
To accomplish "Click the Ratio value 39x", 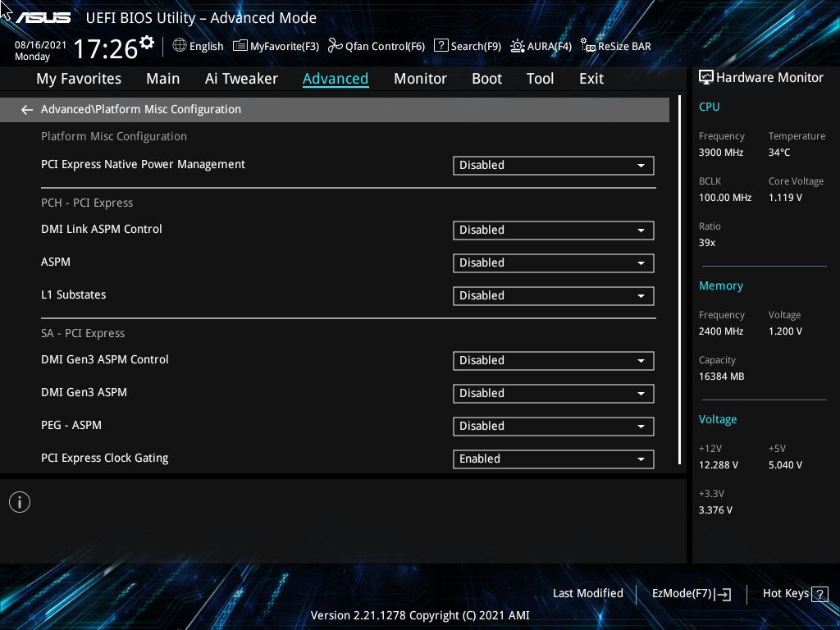I will [706, 243].
